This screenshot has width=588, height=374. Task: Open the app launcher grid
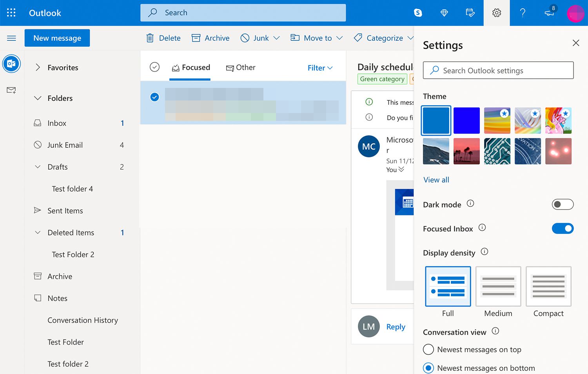click(11, 13)
